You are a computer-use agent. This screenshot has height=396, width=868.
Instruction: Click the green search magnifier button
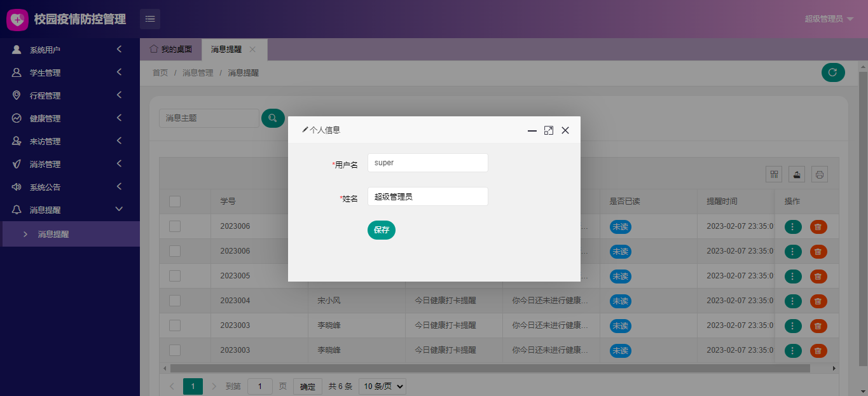tap(273, 118)
